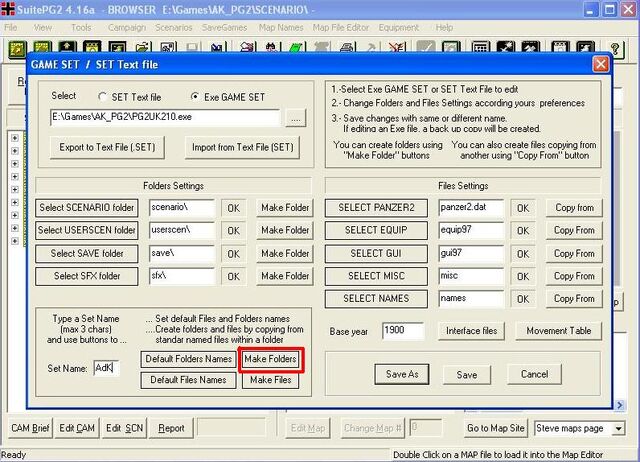
Task: Click Select USERSCEN folder button
Action: pos(87,230)
